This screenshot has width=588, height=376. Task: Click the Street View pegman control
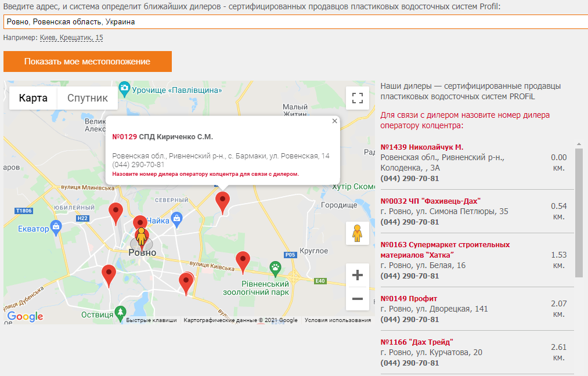[x=358, y=233]
